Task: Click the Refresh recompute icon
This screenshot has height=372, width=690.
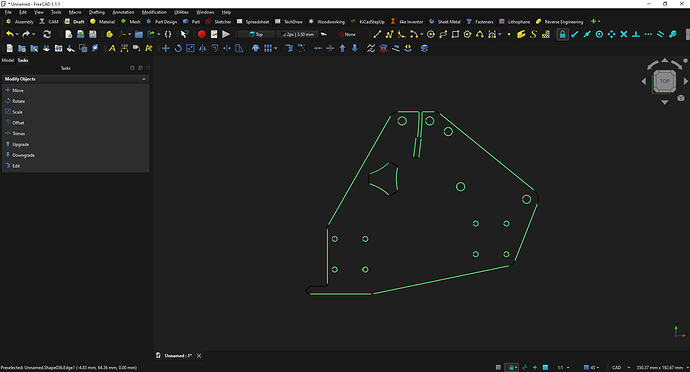Action: 47,34
